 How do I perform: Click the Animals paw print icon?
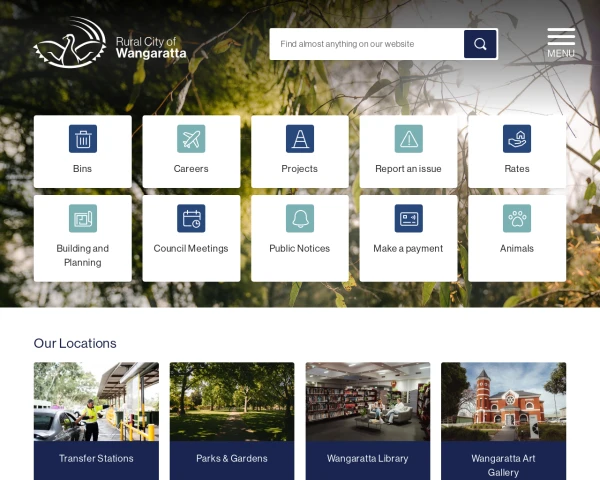point(517,218)
